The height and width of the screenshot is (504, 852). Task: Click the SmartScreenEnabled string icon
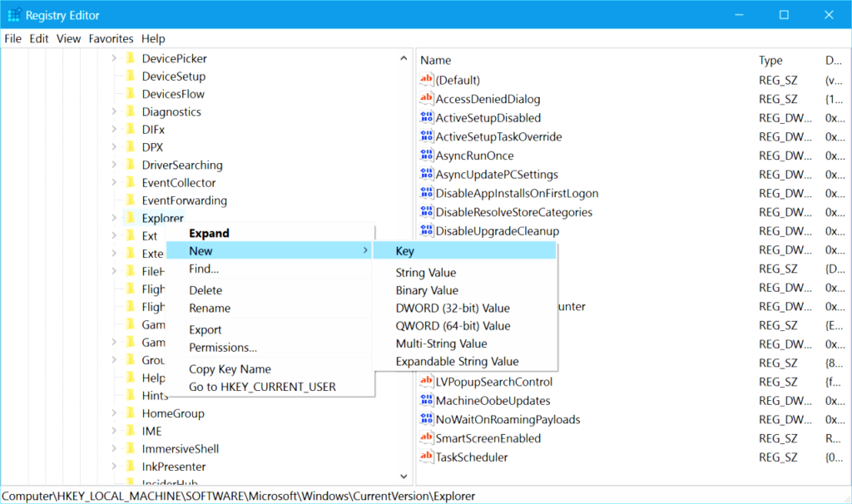(x=427, y=437)
